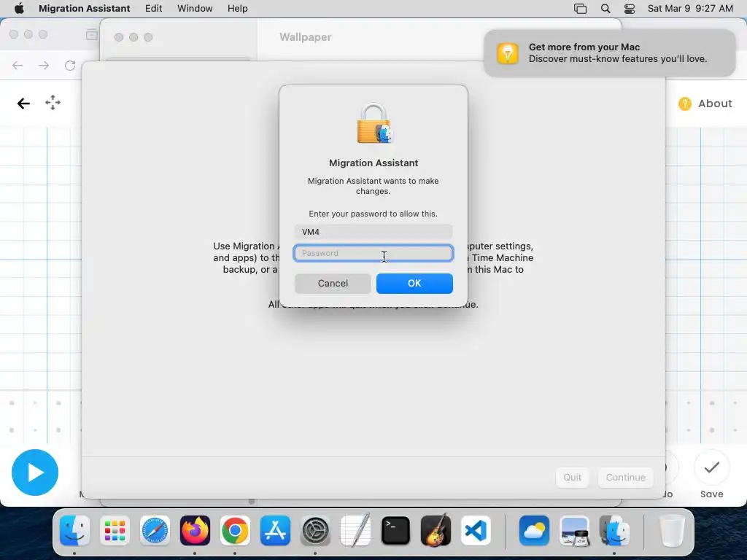Screen dimensions: 747x560
Task: Open the Migration Assistant menu
Action: tap(85, 8)
